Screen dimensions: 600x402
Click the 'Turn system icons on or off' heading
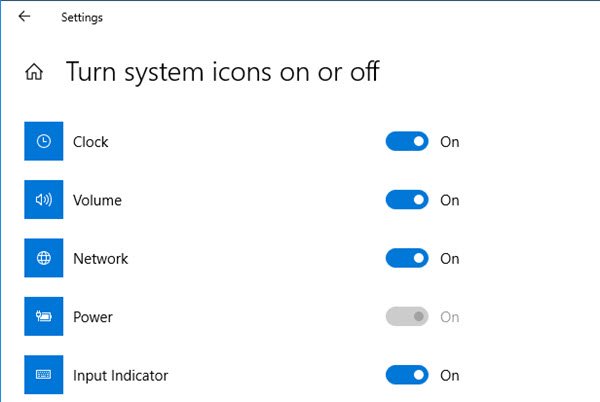[x=222, y=72]
